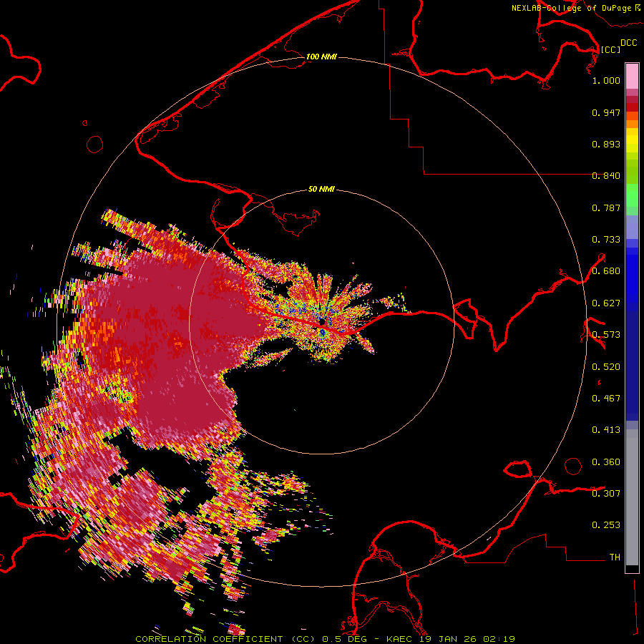This screenshot has width=644, height=644.
Task: Click the 0.520 legend value
Action: pos(606,367)
